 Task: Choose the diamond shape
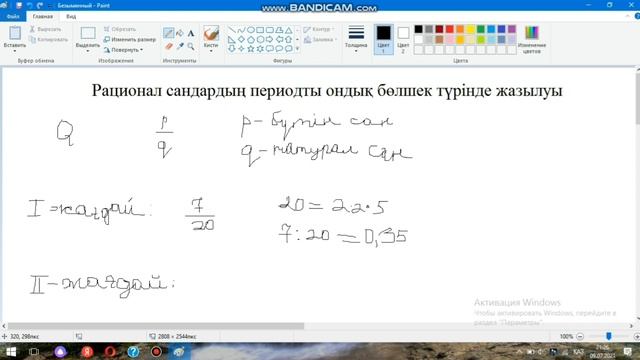click(241, 39)
